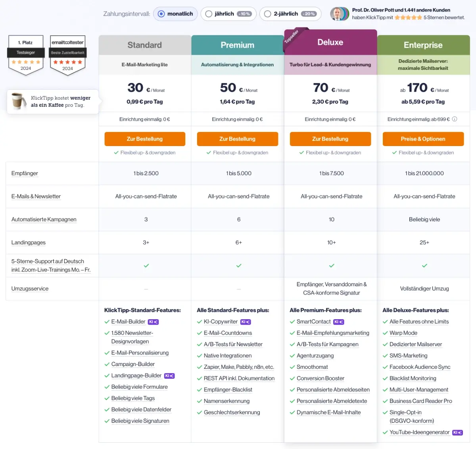476x449 pixels.
Task: Click the KI badge beside KI-Copywriter
Action: (x=246, y=322)
